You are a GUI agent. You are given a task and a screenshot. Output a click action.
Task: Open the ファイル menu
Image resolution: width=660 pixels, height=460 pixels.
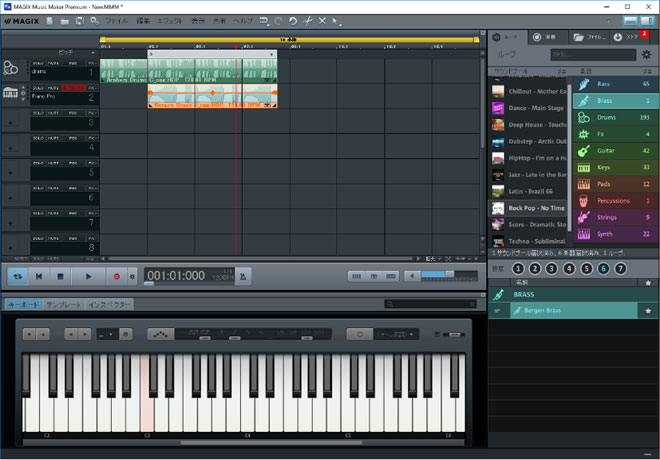coord(116,20)
